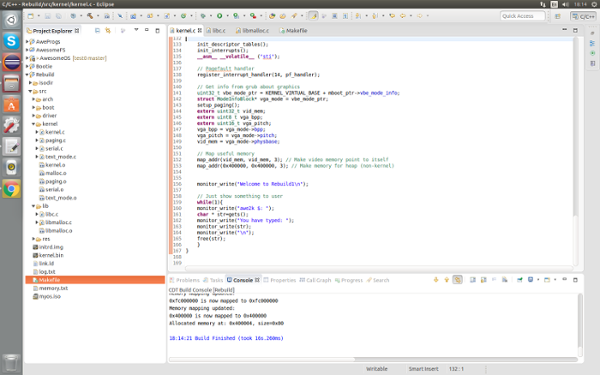Click Back navigation arrow in toolbar
The height and width of the screenshot is (375, 600).
(x=403, y=16)
